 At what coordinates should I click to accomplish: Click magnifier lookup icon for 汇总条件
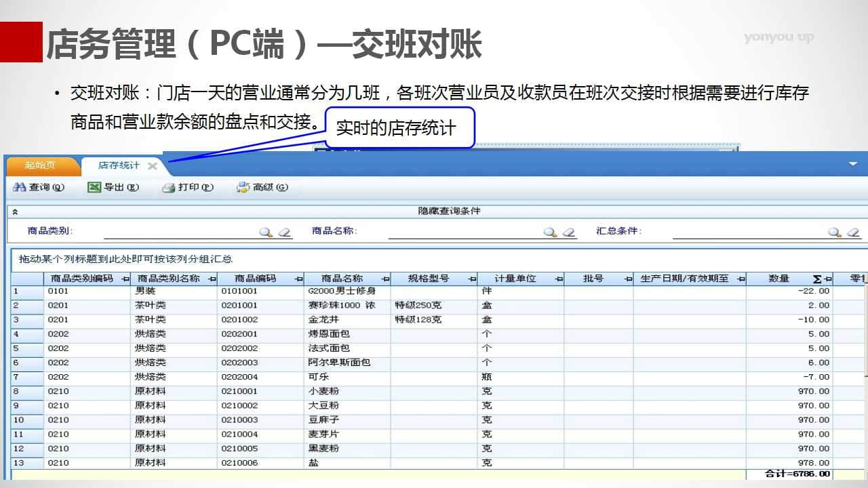click(834, 232)
